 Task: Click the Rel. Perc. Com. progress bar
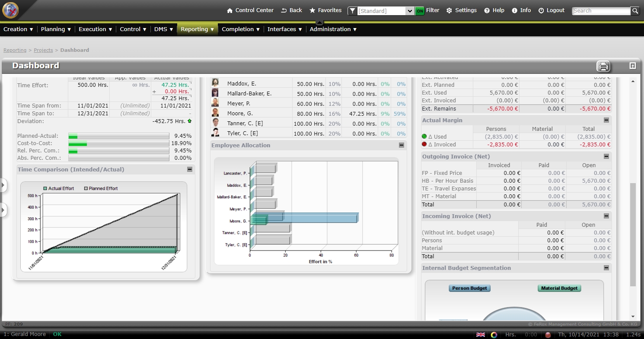[119, 151]
